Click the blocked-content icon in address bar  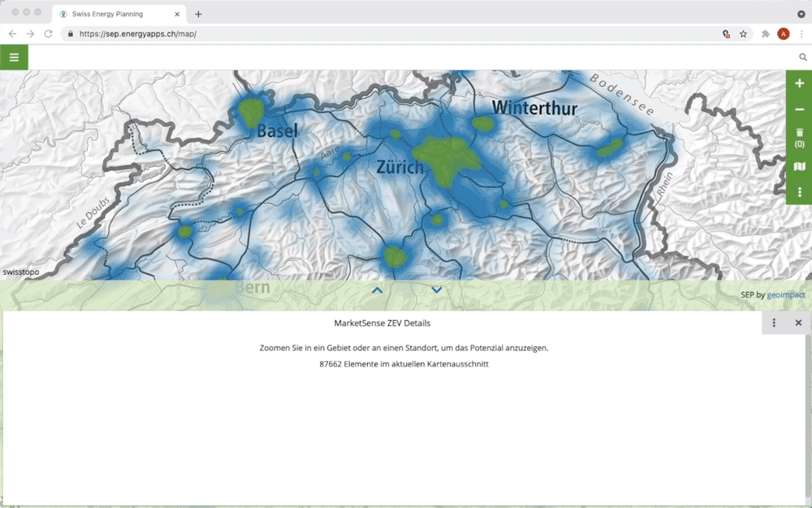tap(726, 33)
